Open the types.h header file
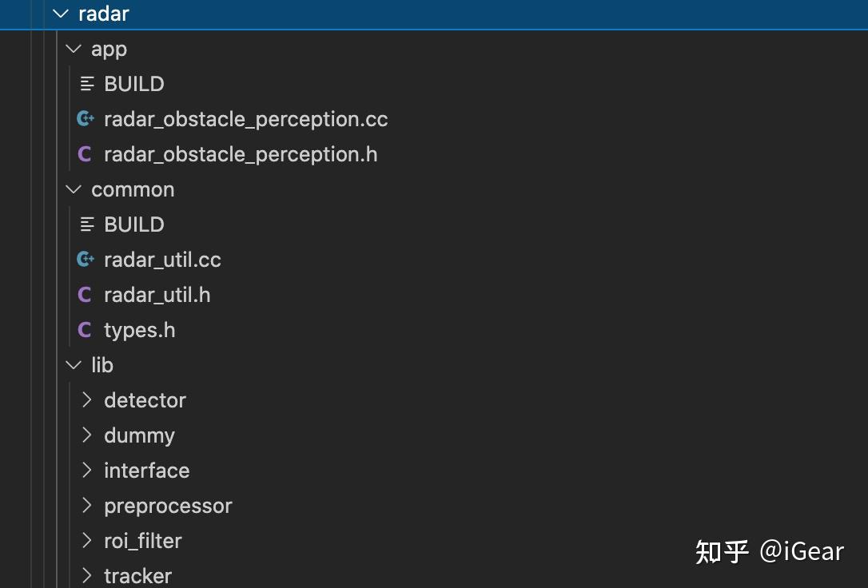Image resolution: width=868 pixels, height=588 pixels. click(139, 330)
